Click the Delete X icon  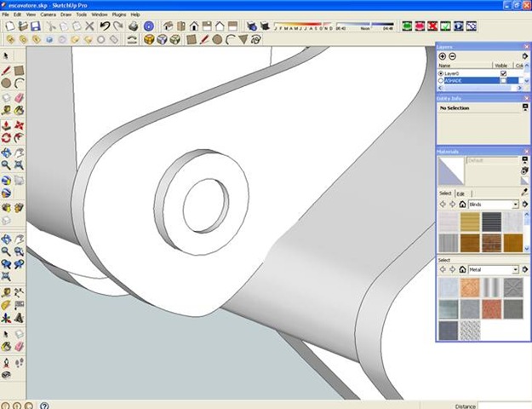(89, 26)
